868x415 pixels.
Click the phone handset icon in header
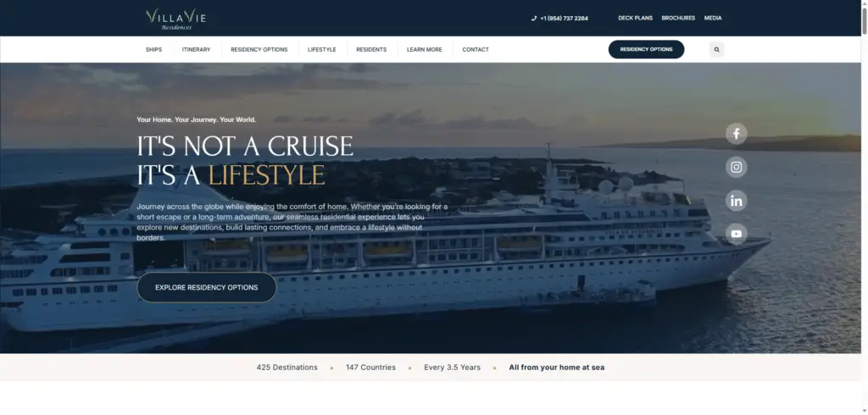tap(534, 19)
